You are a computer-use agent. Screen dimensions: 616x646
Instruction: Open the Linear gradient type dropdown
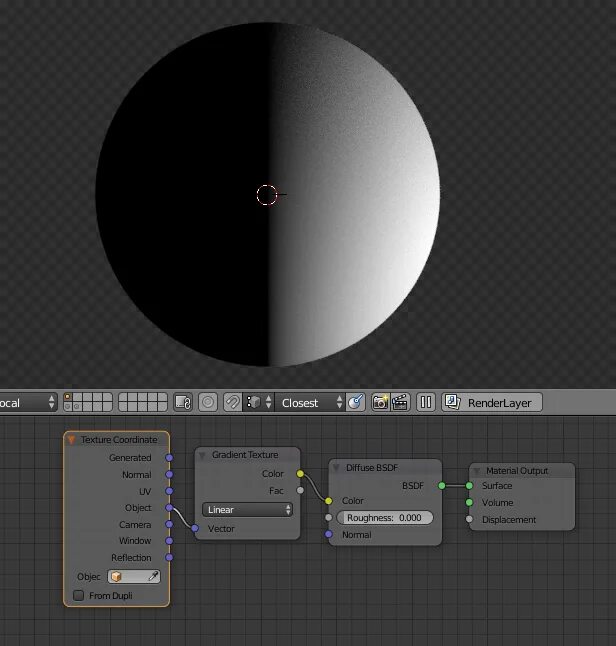point(248,510)
